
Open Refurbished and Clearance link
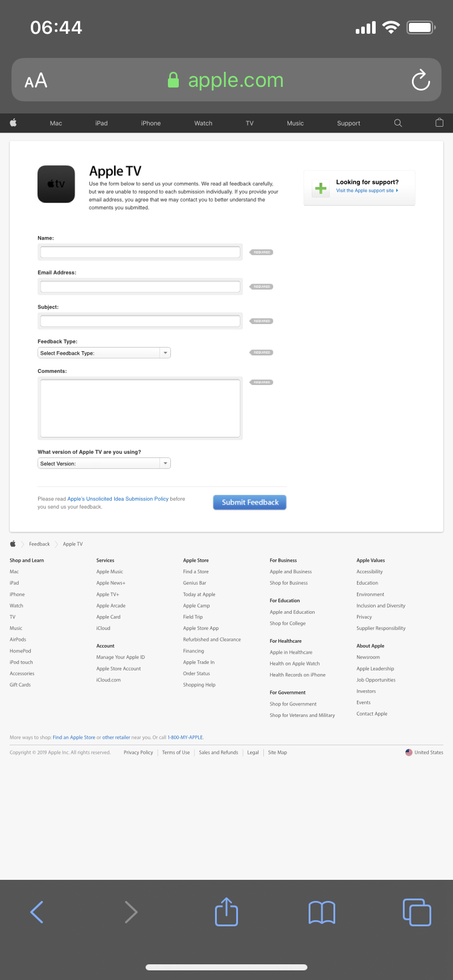(x=212, y=640)
